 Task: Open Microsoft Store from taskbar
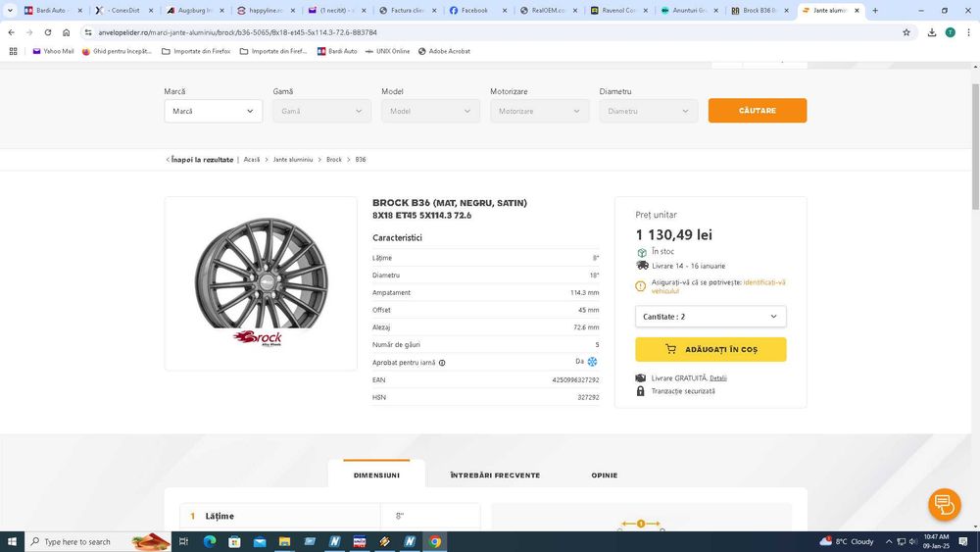click(x=234, y=541)
